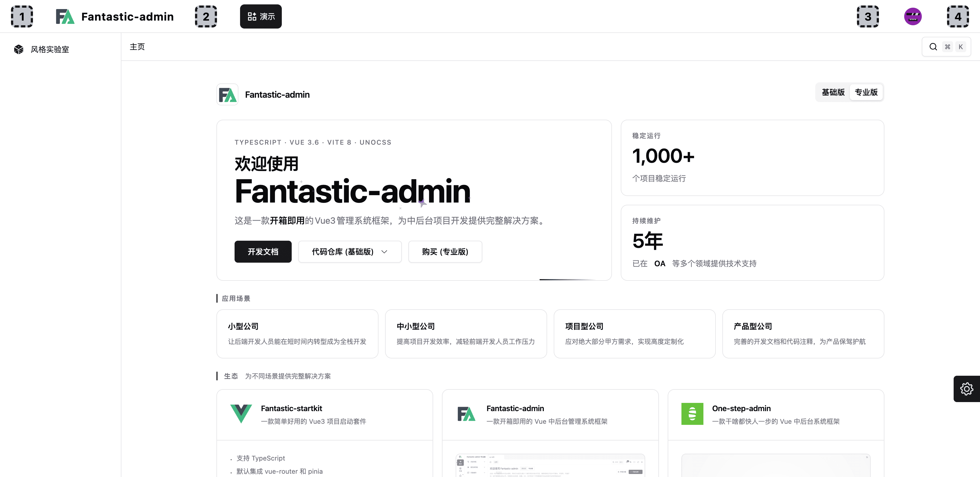Open Fantastic-admin ecosystem card title
This screenshot has width=980, height=477.
tap(515, 409)
